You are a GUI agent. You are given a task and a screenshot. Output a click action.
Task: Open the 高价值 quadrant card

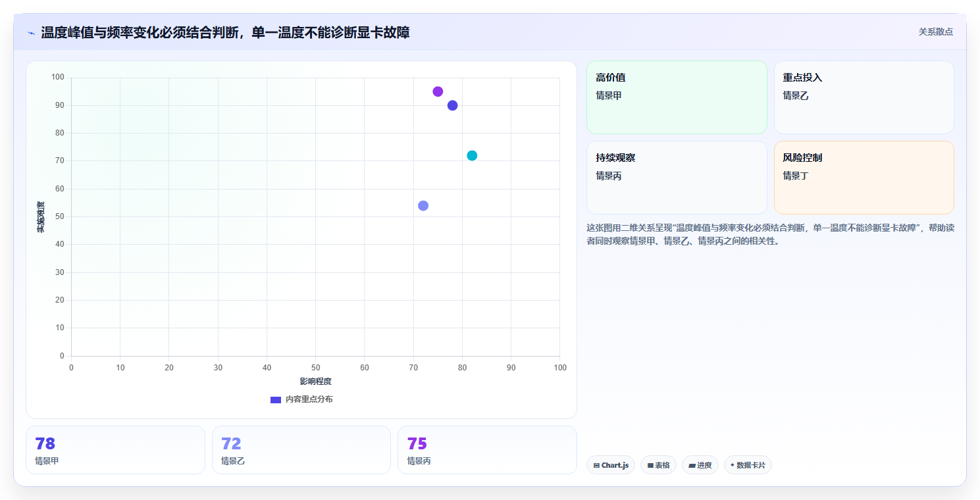(x=677, y=97)
